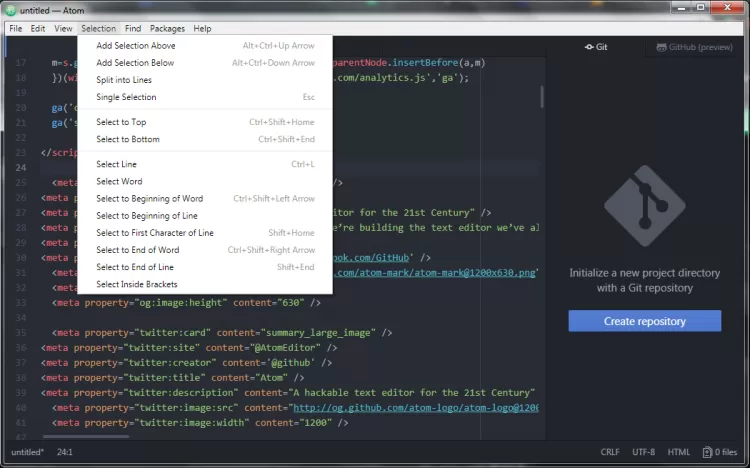Click the vertical editor scrollbar thumb
Viewport: 750px width, 468px height.
[542, 97]
